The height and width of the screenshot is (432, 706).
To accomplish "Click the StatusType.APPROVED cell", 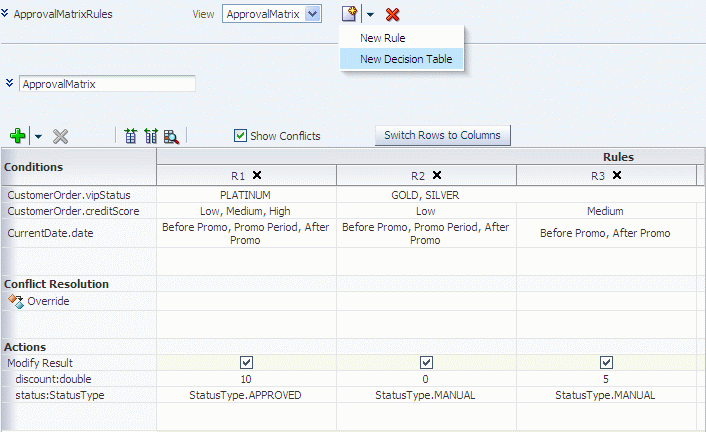I will (245, 396).
